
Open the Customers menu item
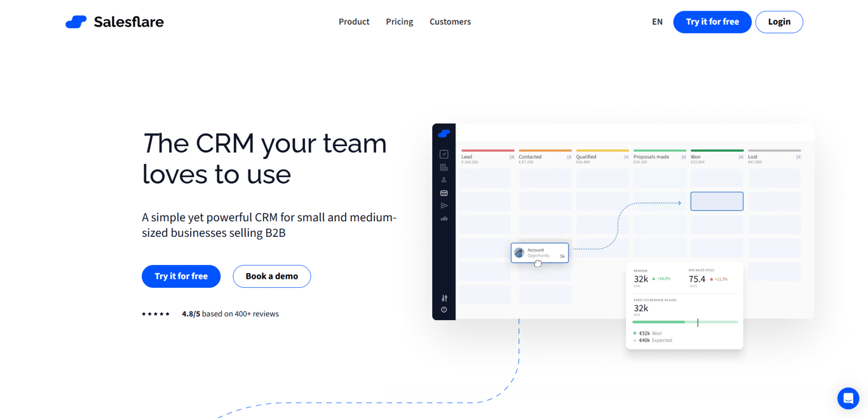450,22
